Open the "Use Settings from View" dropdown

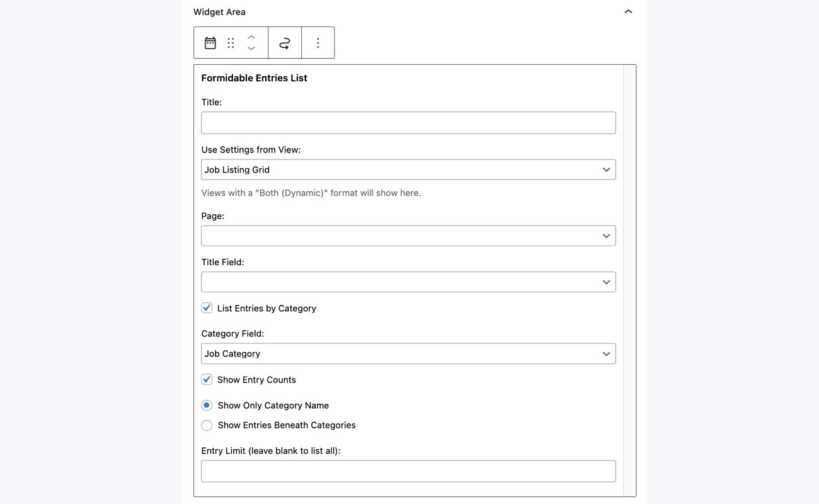click(x=408, y=169)
